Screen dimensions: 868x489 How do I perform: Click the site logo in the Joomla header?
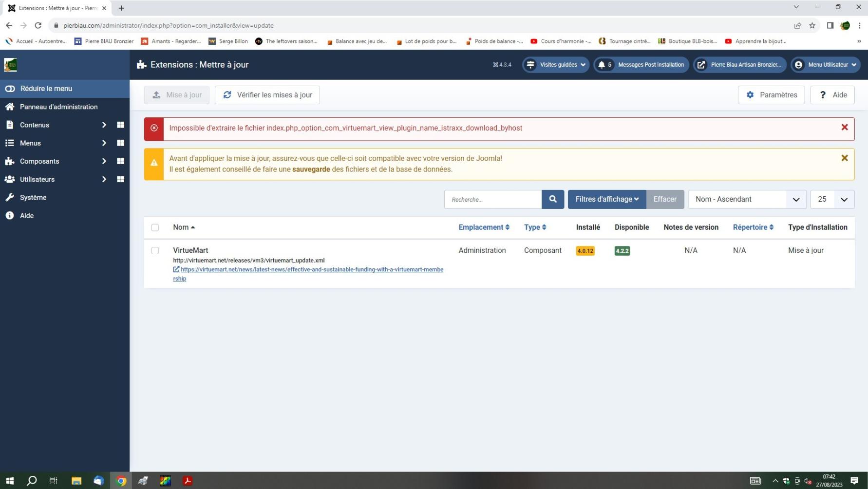pos(10,65)
